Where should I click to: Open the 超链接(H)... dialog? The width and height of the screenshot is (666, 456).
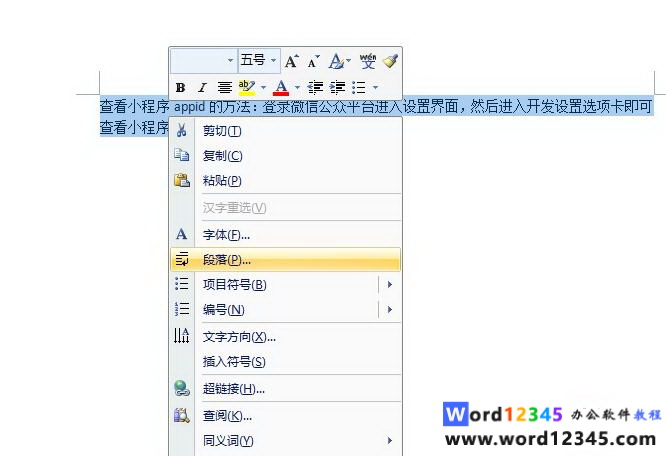233,389
